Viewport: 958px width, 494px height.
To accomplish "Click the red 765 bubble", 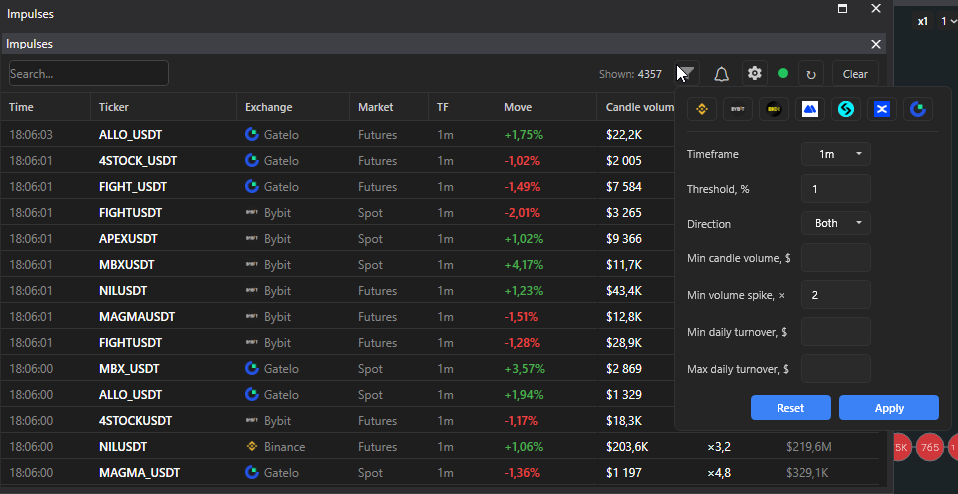I will tap(930, 448).
